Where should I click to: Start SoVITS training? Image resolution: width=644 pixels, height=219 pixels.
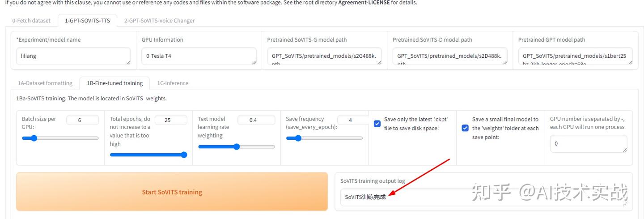[x=172, y=192]
